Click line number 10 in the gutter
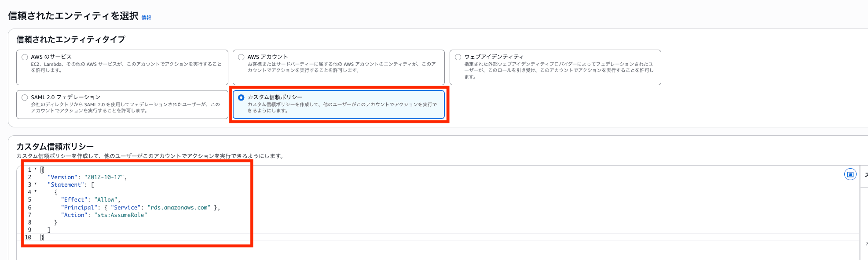Screen dimensions: 868x260 pyautogui.click(x=28, y=238)
